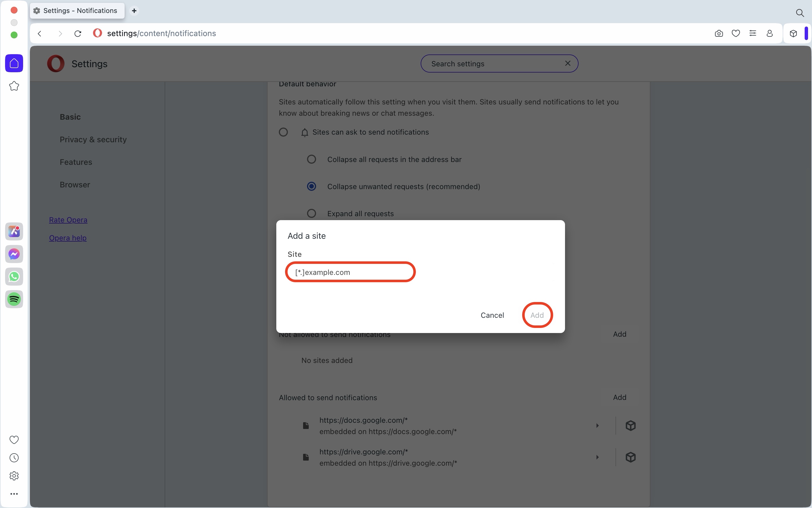Open Easy Setup sliders icon

(x=753, y=33)
